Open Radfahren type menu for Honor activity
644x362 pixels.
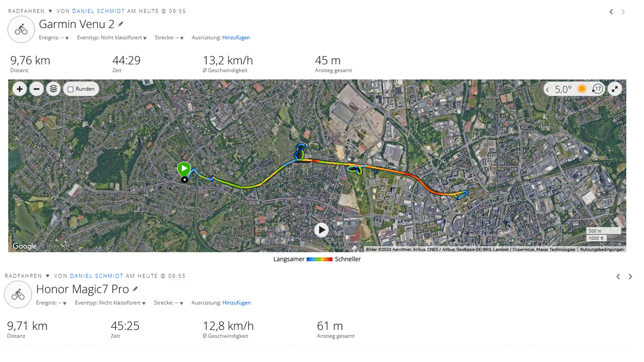click(x=48, y=276)
